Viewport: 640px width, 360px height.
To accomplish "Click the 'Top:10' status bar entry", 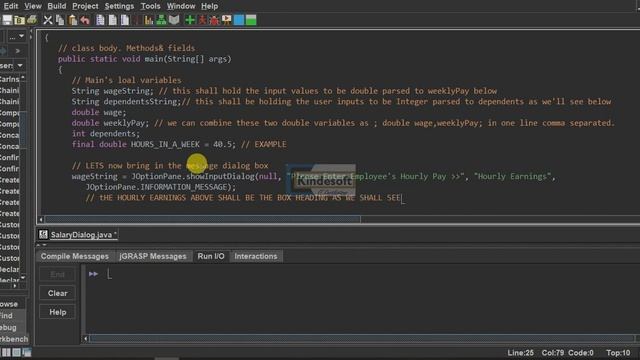I will point(618,353).
